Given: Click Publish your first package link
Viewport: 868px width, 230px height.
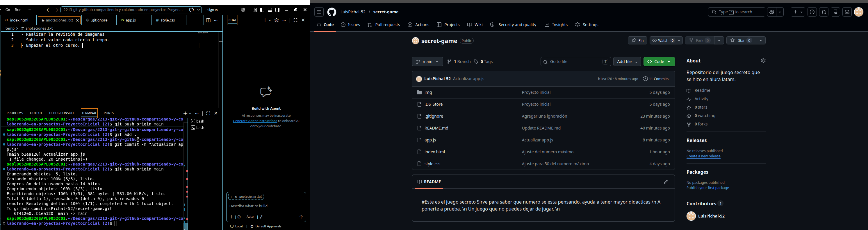Looking at the screenshot, I should 707,188.
